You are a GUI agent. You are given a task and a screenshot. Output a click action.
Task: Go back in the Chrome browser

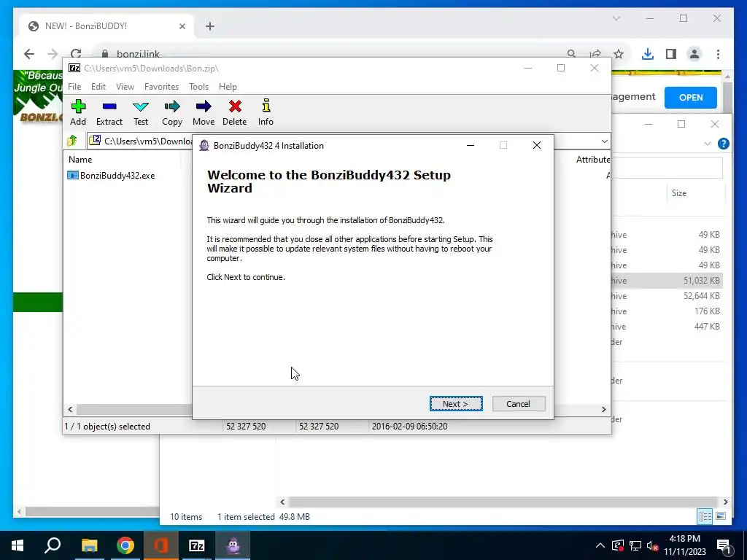[29, 54]
